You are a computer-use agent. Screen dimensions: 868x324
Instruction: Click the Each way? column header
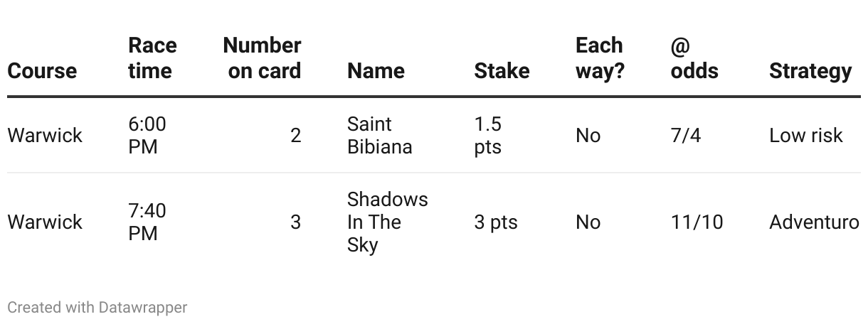coord(599,58)
